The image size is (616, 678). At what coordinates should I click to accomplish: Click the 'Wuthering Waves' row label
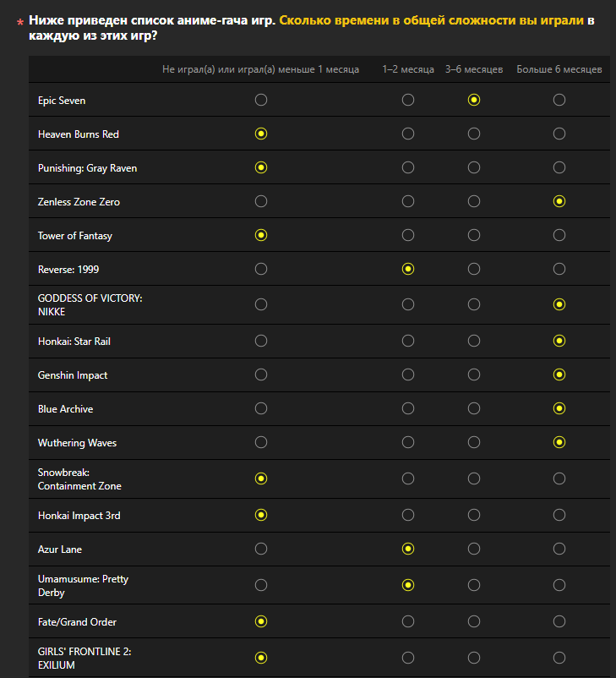click(x=77, y=443)
